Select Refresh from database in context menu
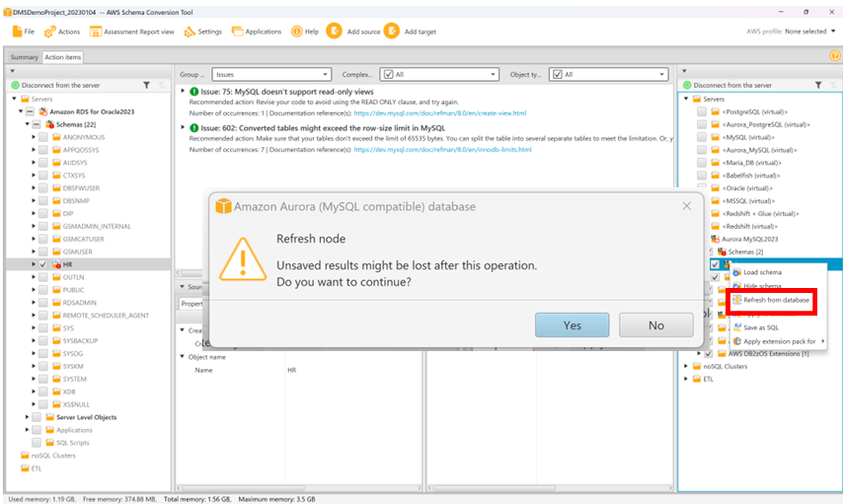 (x=772, y=301)
